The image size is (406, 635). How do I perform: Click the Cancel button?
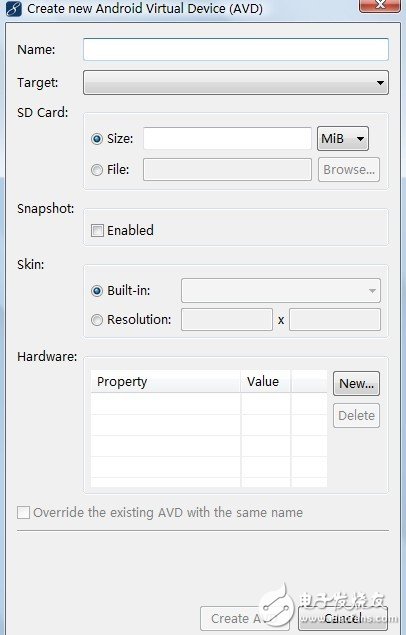tap(342, 618)
